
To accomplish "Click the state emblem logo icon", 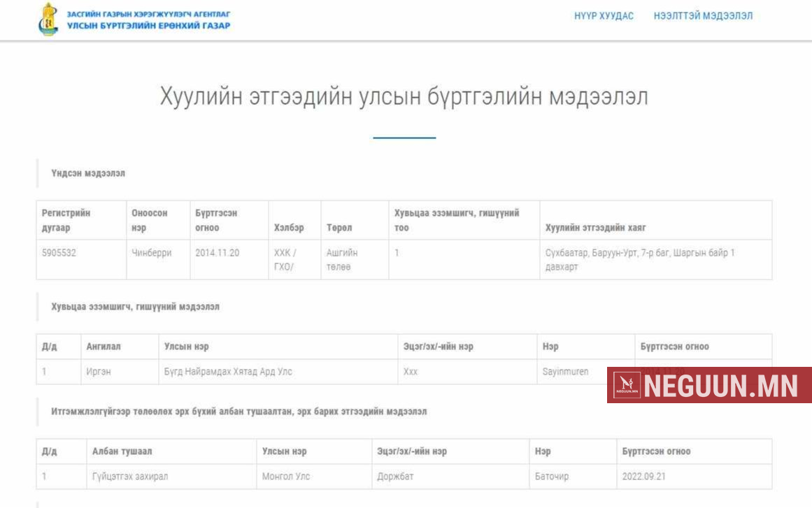I will coord(48,20).
